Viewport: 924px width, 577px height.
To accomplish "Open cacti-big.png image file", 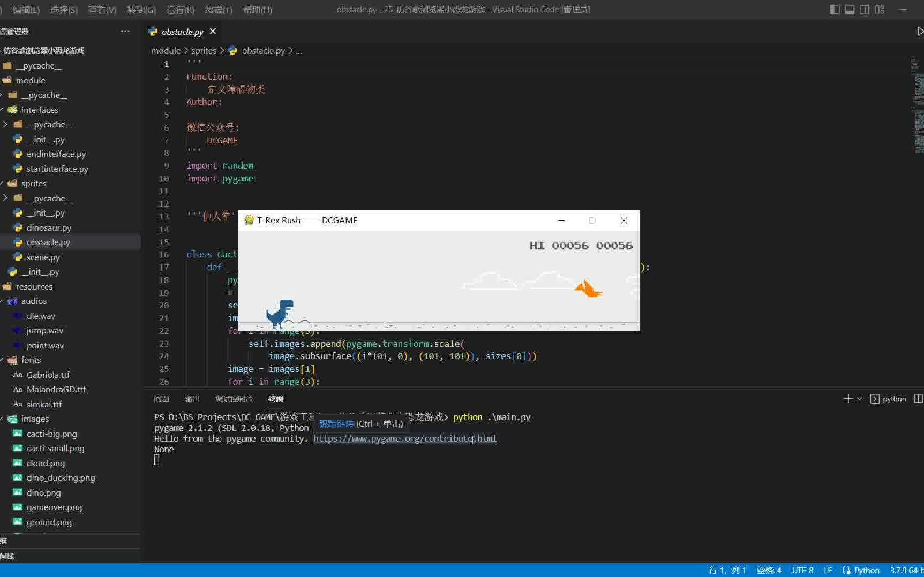I will click(51, 434).
